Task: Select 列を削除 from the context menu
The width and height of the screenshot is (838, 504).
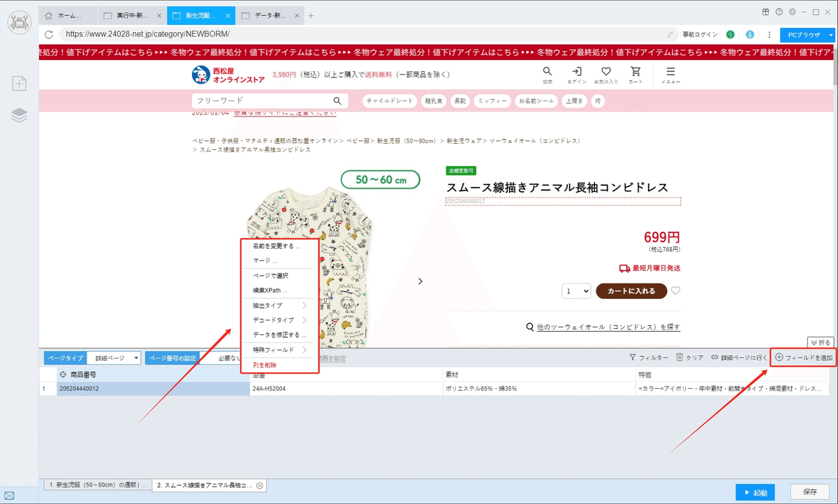Action: click(x=264, y=364)
